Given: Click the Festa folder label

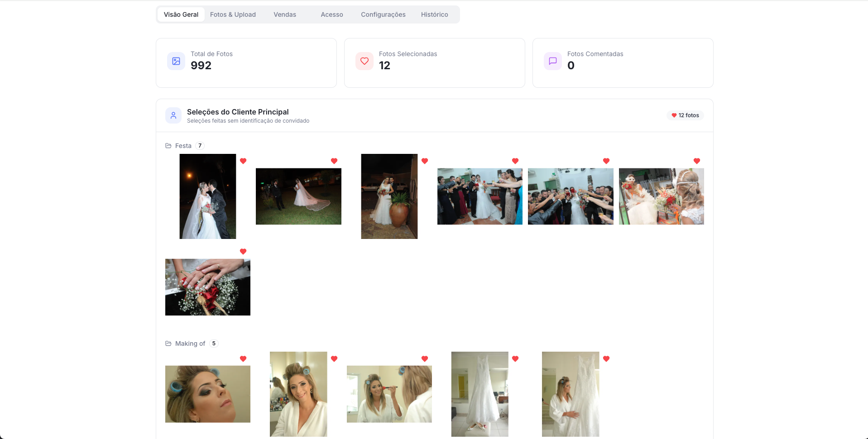Looking at the screenshot, I should [183, 146].
